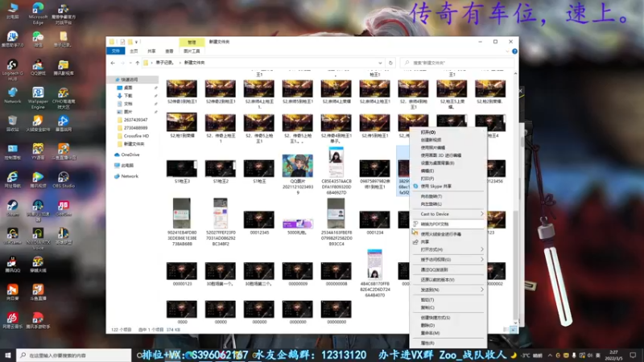
Task: Open the notification center icon
Action: 633,355
